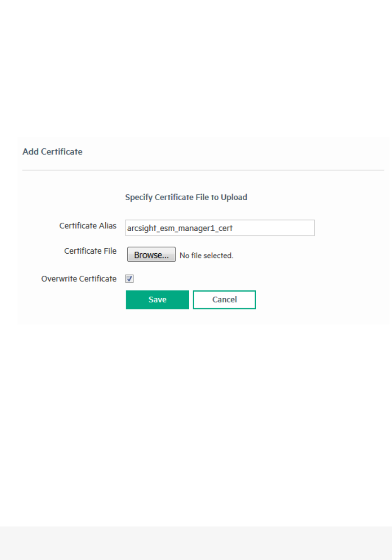Save the certificate upload
The image size is (392, 560).
pyautogui.click(x=157, y=300)
